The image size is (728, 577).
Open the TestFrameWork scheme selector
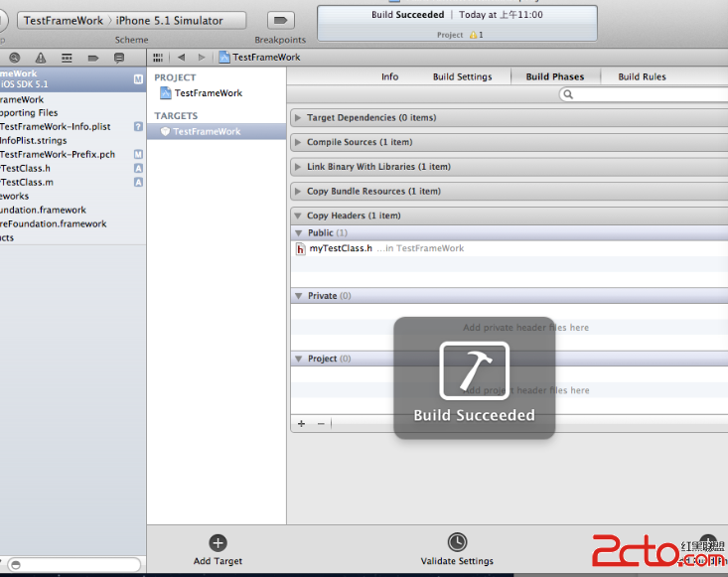tap(63, 21)
